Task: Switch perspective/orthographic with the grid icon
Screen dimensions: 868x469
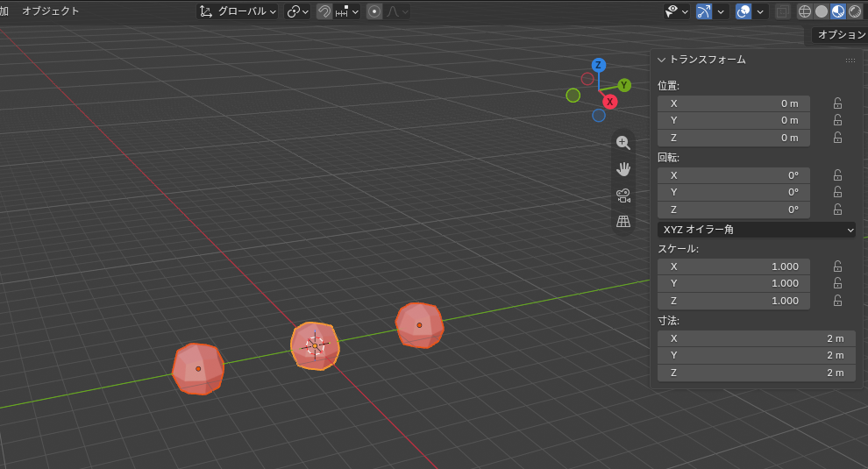Action: point(623,222)
